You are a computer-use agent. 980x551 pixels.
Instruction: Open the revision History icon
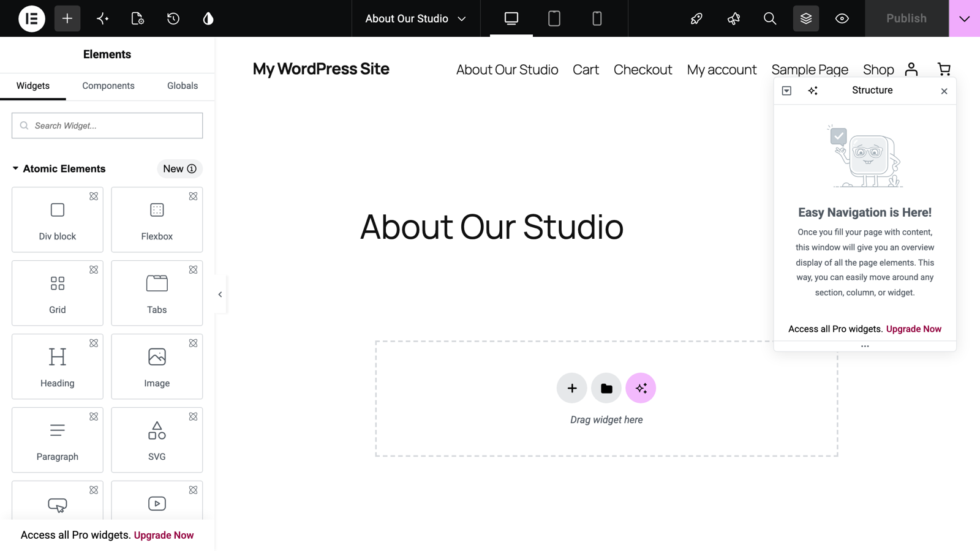pos(173,18)
